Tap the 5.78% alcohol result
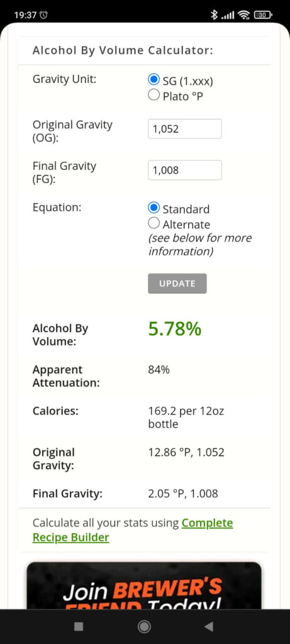Image resolution: width=290 pixels, height=644 pixels. pos(175,328)
